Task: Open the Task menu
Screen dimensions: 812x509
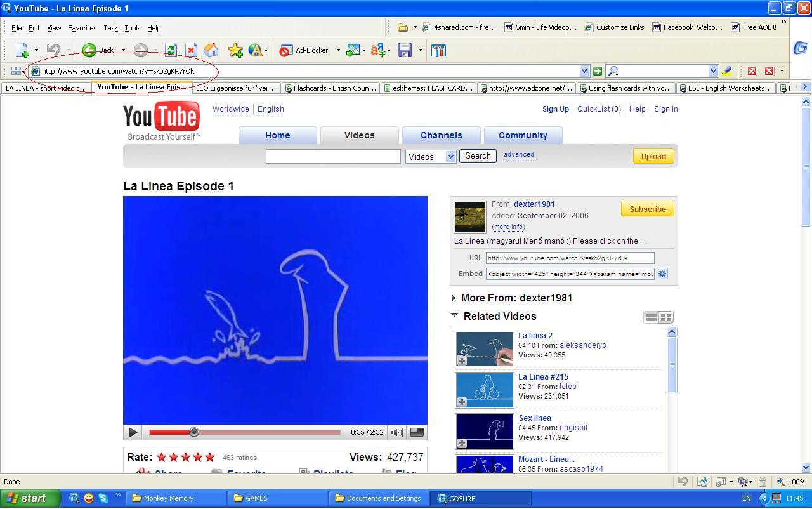Action: tap(110, 28)
